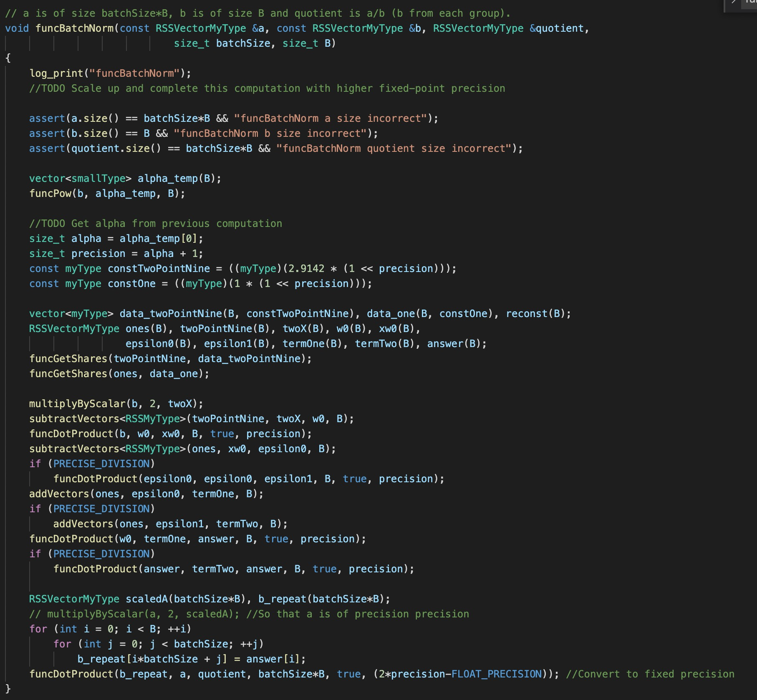This screenshot has height=700, width=757.
Task: Click the &quotient parameter
Action: tap(556, 28)
